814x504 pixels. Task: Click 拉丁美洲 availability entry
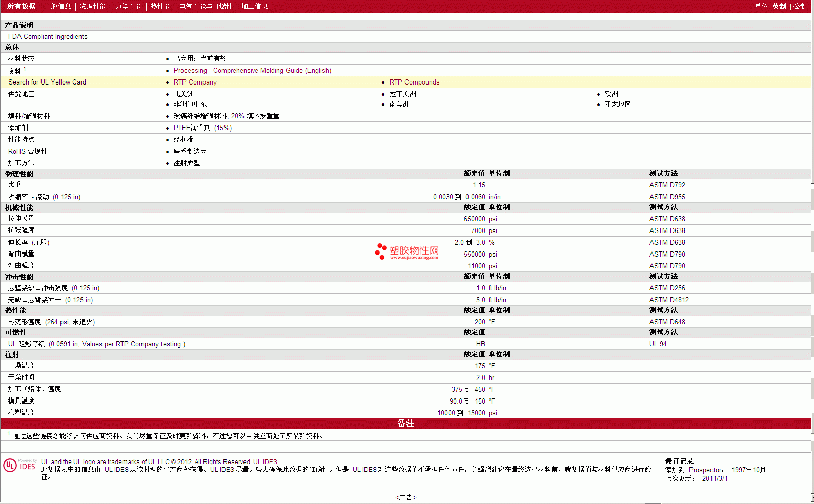402,94
